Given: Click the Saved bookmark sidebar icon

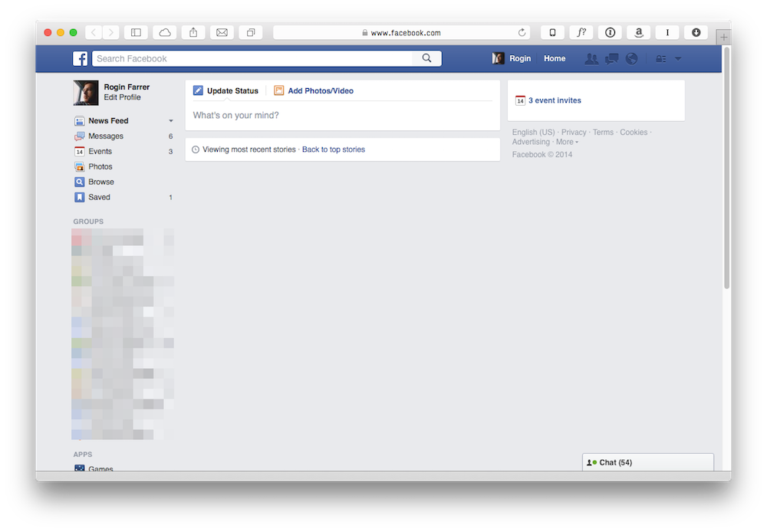Looking at the screenshot, I should 79,197.
